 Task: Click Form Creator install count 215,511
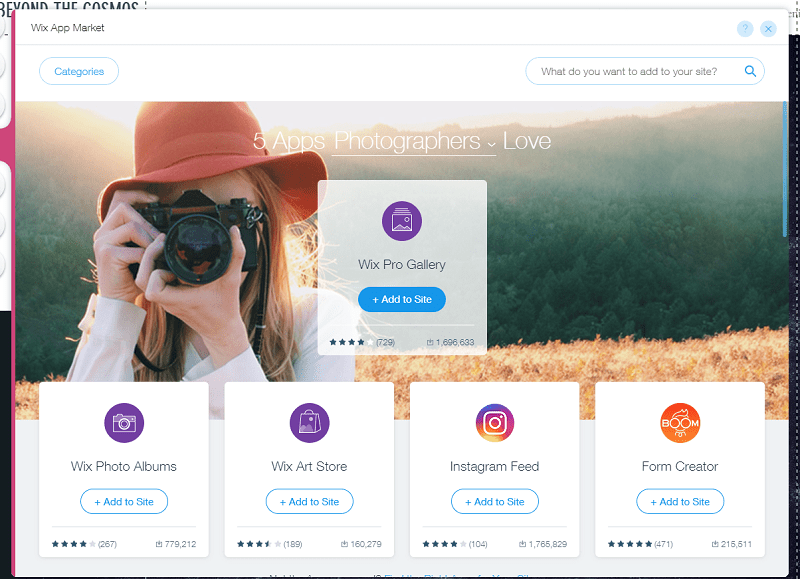(732, 544)
